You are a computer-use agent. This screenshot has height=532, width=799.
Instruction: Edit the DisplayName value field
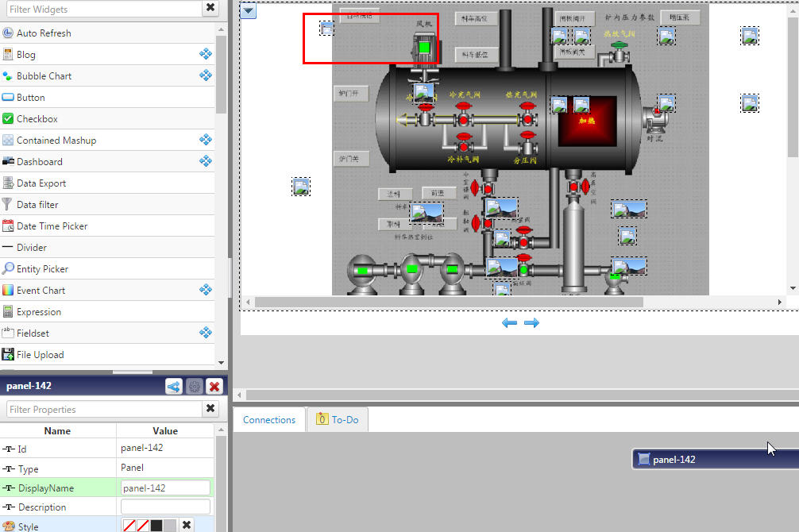165,488
